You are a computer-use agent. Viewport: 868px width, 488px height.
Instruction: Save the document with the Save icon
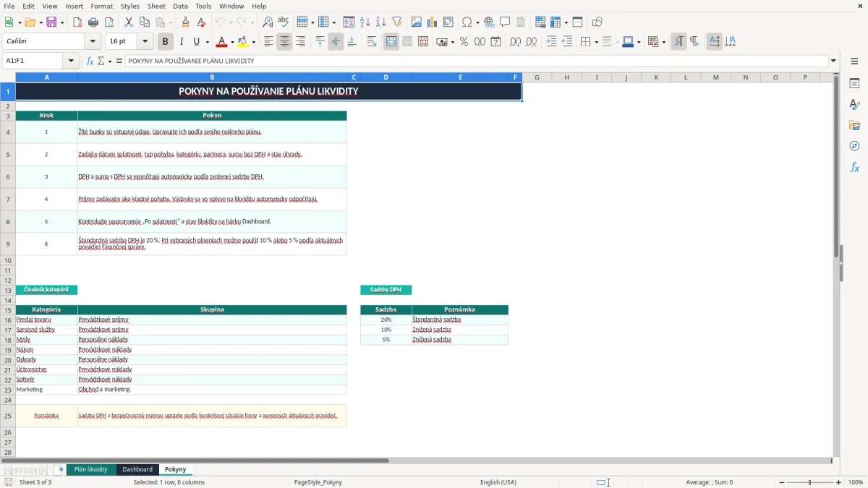pos(51,22)
